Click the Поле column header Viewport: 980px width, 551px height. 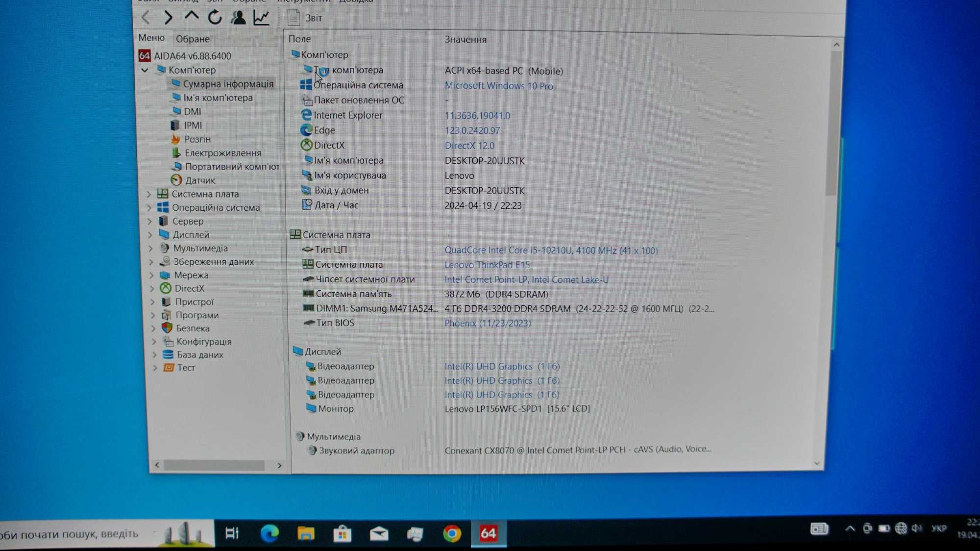(x=299, y=39)
